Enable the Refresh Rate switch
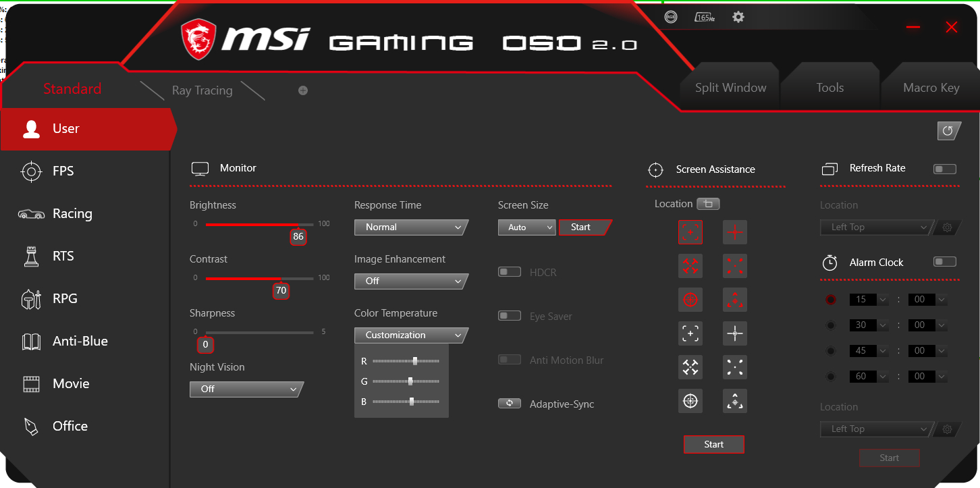Image resolution: width=980 pixels, height=488 pixels. pos(945,169)
